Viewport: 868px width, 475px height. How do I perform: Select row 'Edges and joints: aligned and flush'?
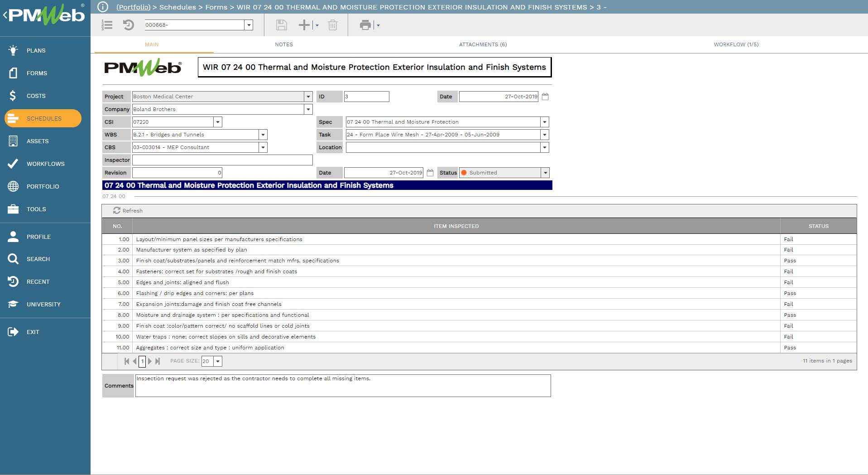tap(480, 282)
